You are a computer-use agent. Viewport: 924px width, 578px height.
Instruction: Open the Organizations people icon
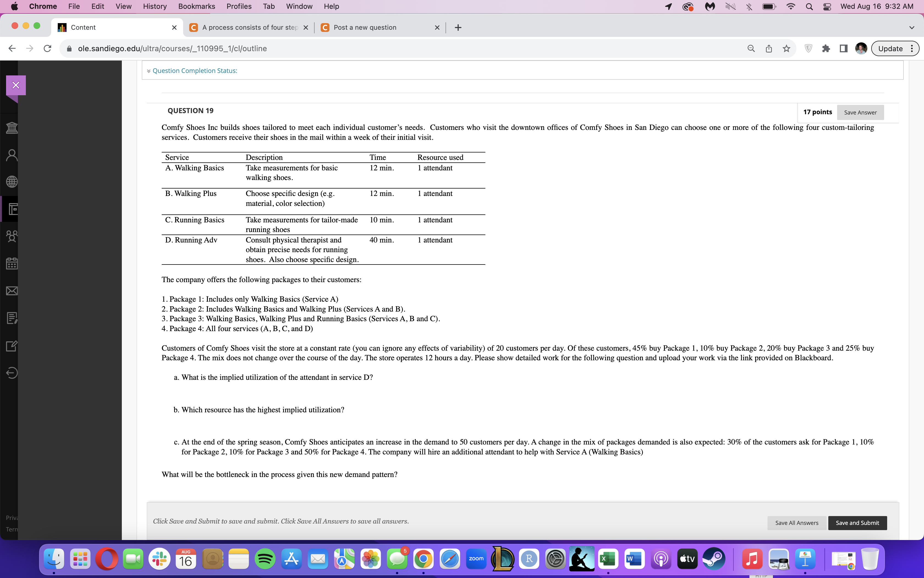[12, 236]
